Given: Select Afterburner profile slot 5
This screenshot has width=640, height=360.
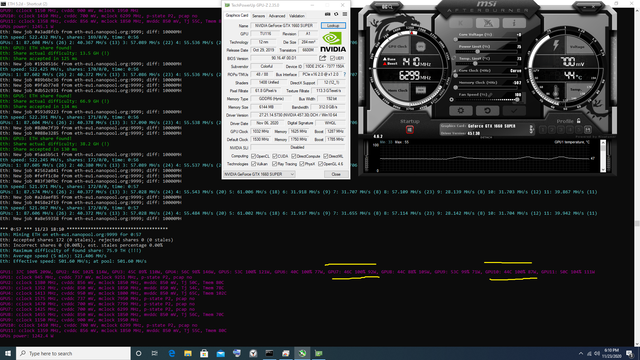Looking at the screenshot, I should pyautogui.click(x=578, y=129).
